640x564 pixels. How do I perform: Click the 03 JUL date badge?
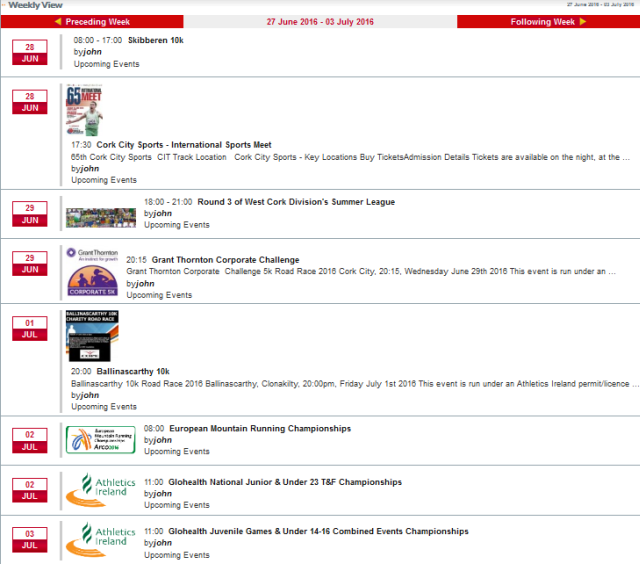(30, 540)
